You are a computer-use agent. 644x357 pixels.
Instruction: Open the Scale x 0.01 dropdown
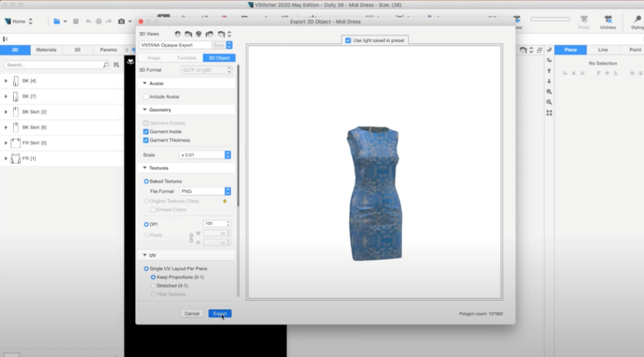[x=228, y=154]
